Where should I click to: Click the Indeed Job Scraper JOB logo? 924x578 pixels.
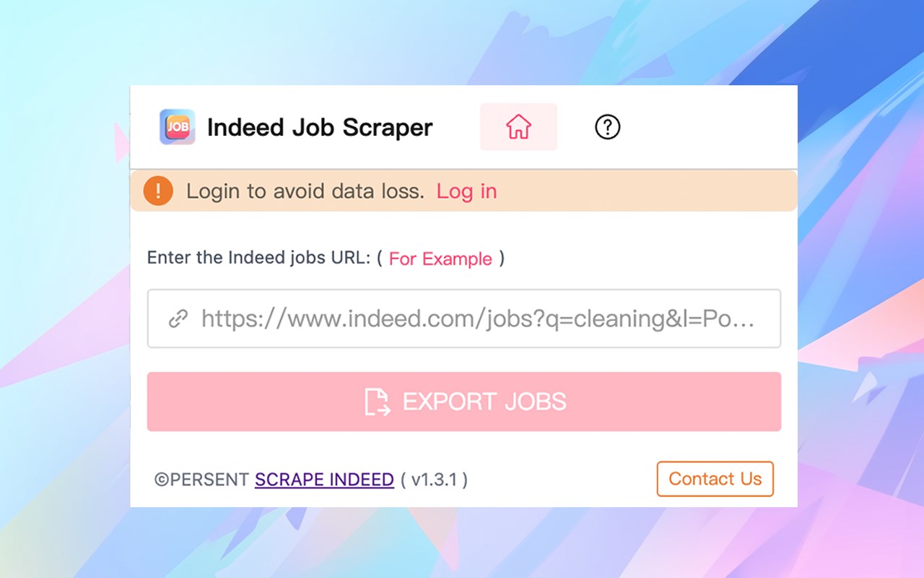pos(177,127)
